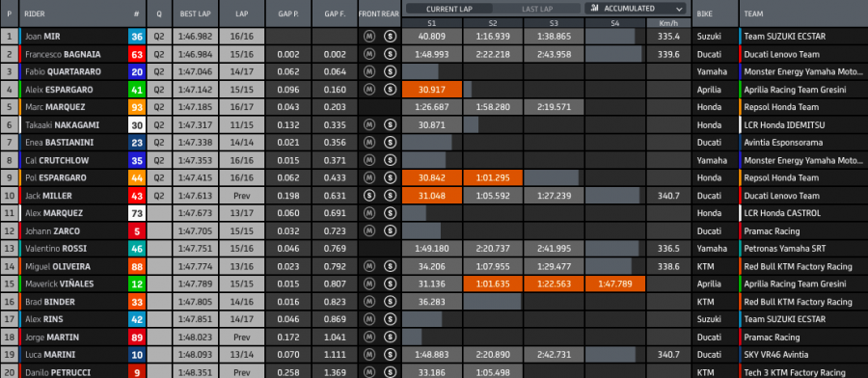The image size is (868, 378).
Task: Click the S2 sector column header
Action: (x=493, y=23)
